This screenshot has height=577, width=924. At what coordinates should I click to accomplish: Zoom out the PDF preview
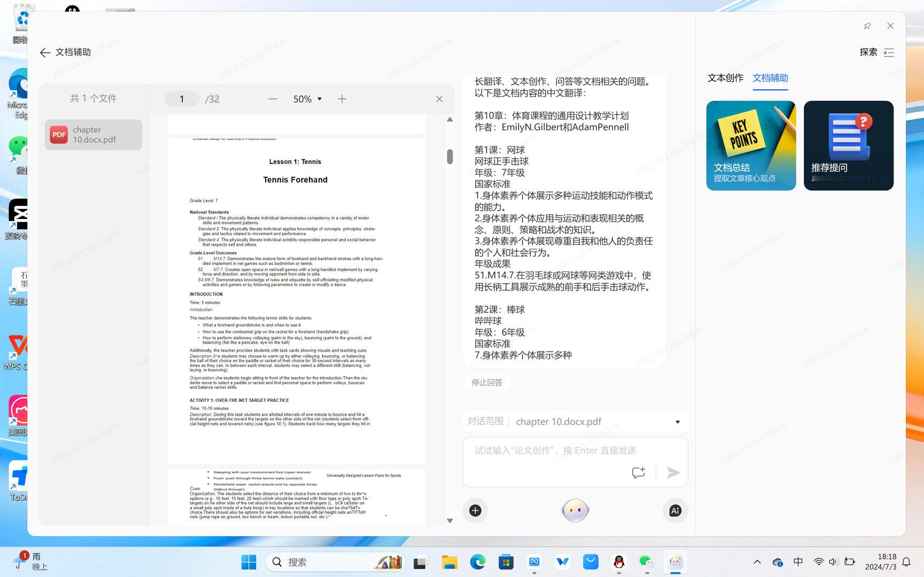pyautogui.click(x=273, y=99)
